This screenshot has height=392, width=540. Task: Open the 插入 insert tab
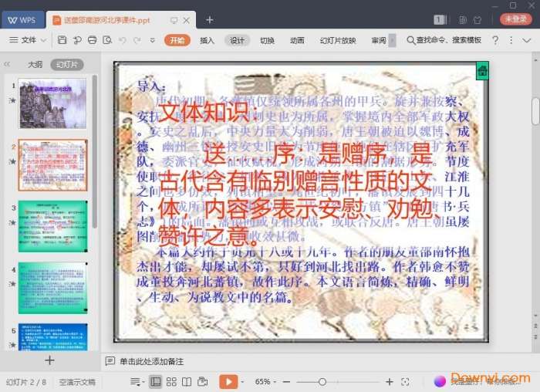click(207, 40)
